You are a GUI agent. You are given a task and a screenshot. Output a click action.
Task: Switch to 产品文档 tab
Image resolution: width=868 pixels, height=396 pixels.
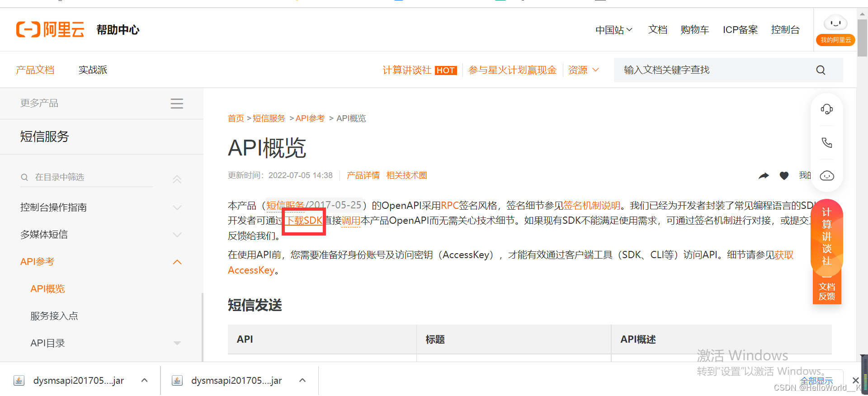(35, 70)
